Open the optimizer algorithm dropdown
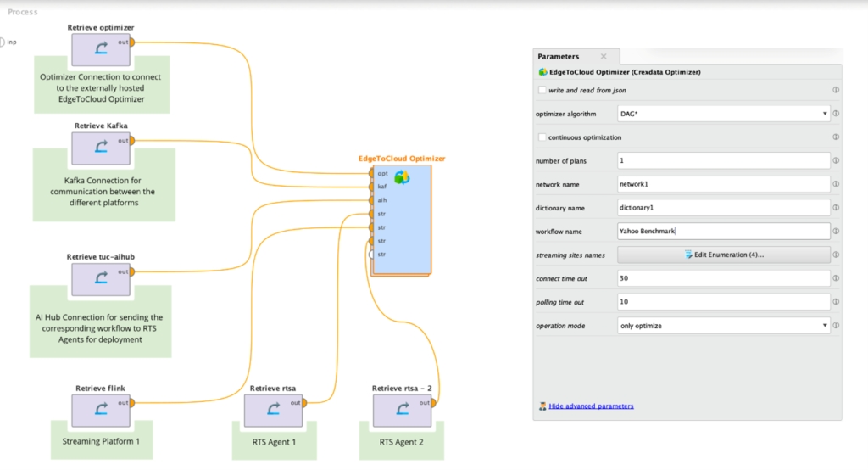 [723, 114]
